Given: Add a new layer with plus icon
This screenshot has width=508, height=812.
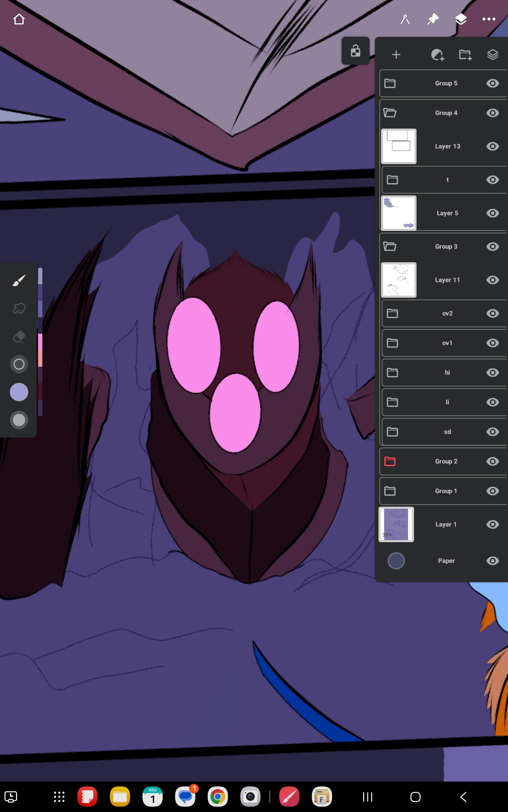Looking at the screenshot, I should coord(396,55).
